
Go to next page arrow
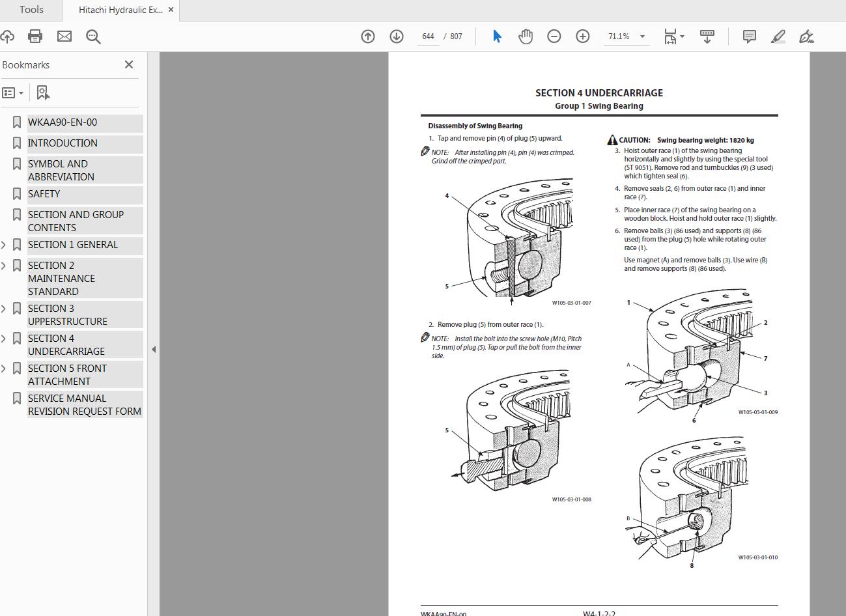tap(397, 36)
